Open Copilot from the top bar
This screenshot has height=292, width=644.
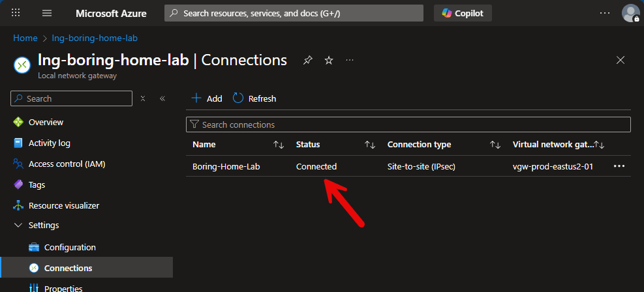[463, 13]
